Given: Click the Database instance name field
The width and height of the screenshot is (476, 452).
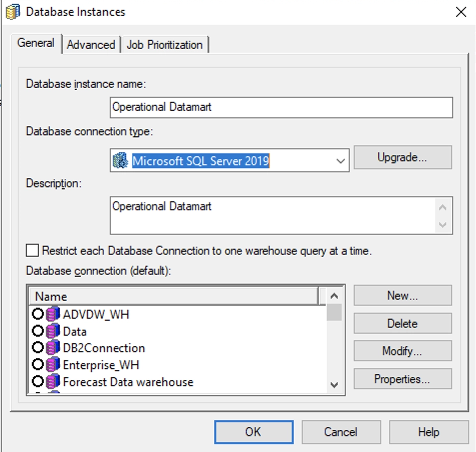Looking at the screenshot, I should point(281,107).
